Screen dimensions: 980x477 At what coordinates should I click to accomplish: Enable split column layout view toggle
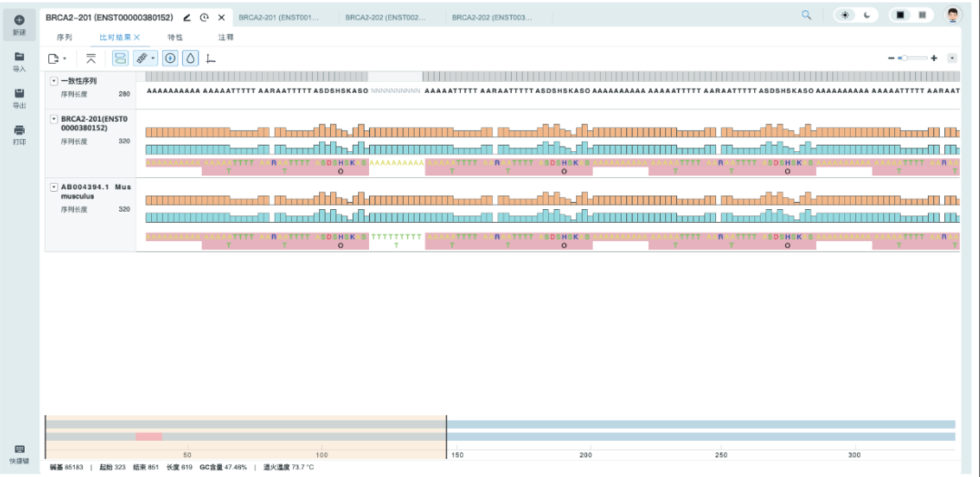coord(922,15)
